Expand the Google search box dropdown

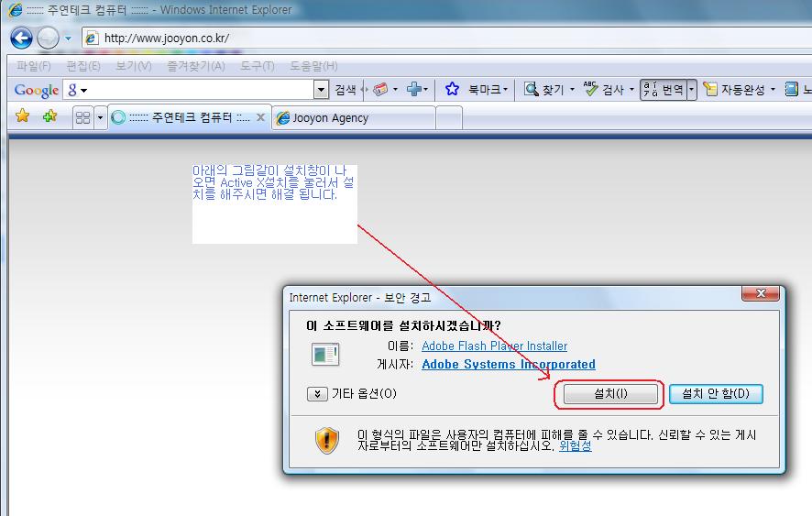tap(321, 90)
